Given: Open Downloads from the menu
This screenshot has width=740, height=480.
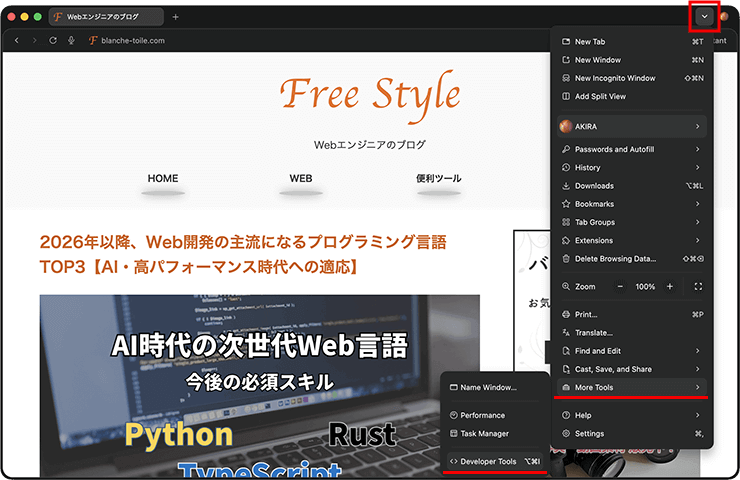Looking at the screenshot, I should [632, 186].
